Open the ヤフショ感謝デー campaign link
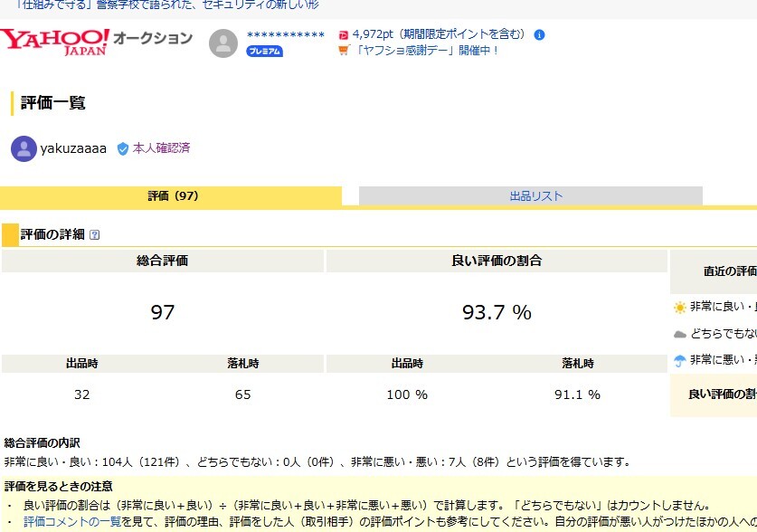Viewport: 757px width, 532px height. 426,50
